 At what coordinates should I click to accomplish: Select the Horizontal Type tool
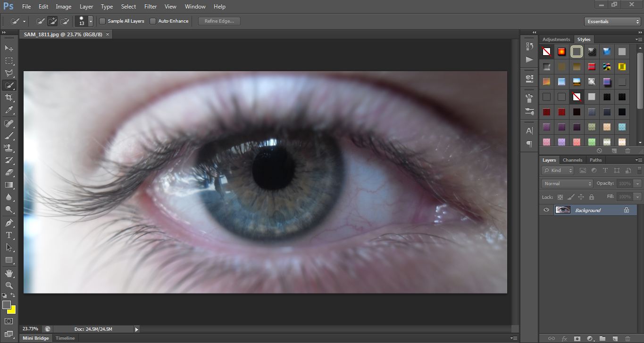point(9,235)
